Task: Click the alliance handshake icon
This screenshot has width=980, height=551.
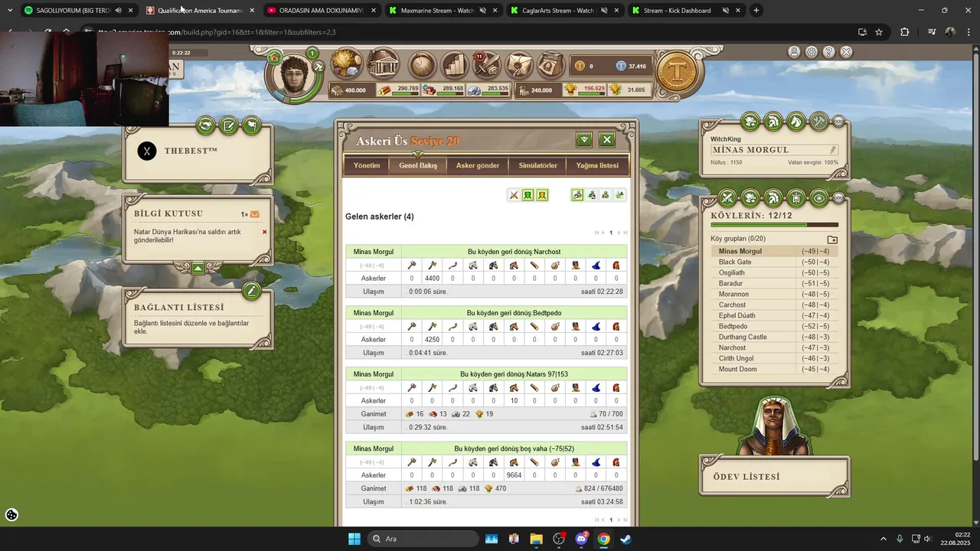Action: (x=205, y=126)
